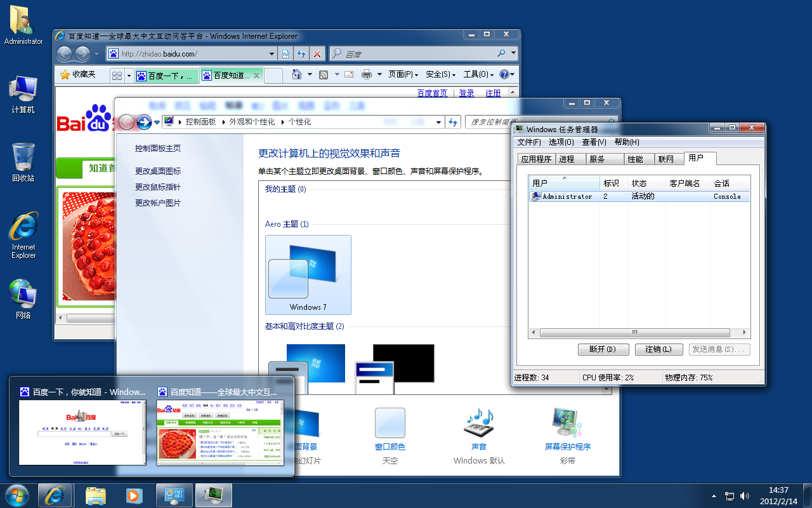Open IE recent pages dropdown arrow
Viewport: 812px width, 508px height.
tap(96, 54)
